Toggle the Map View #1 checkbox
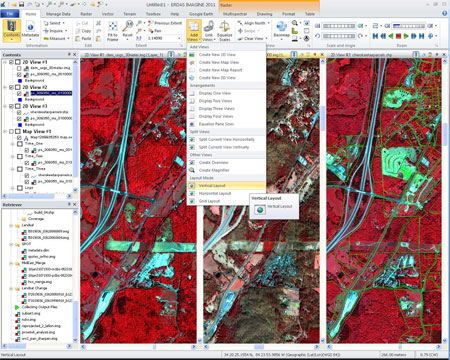Screen dimensions: 450x360 tap(12, 131)
